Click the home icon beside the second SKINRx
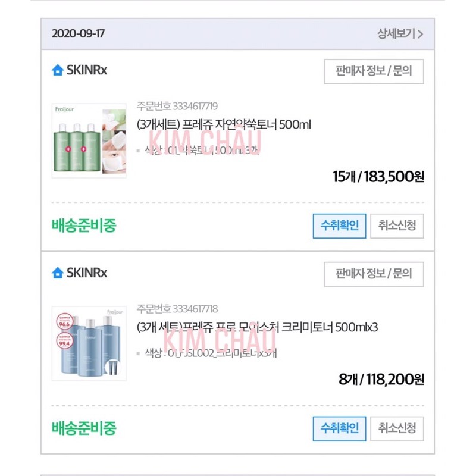476x476 pixels. pyautogui.click(x=58, y=271)
